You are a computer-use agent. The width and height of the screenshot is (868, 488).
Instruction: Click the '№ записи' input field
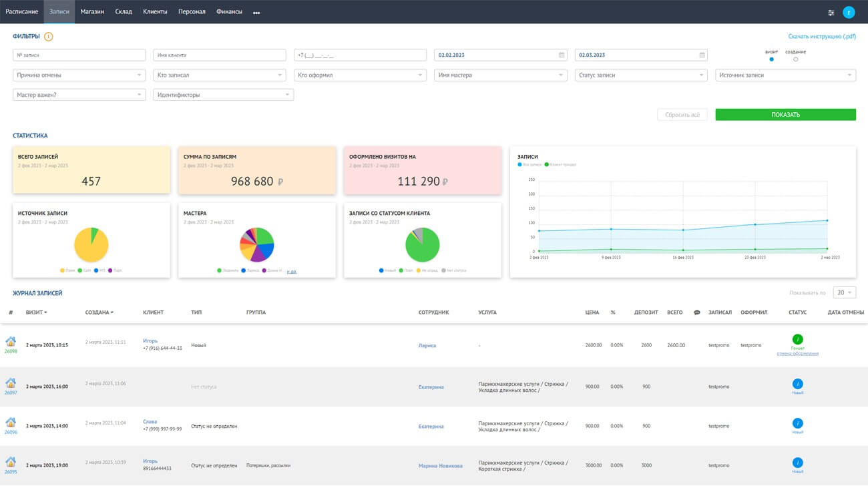coord(79,55)
